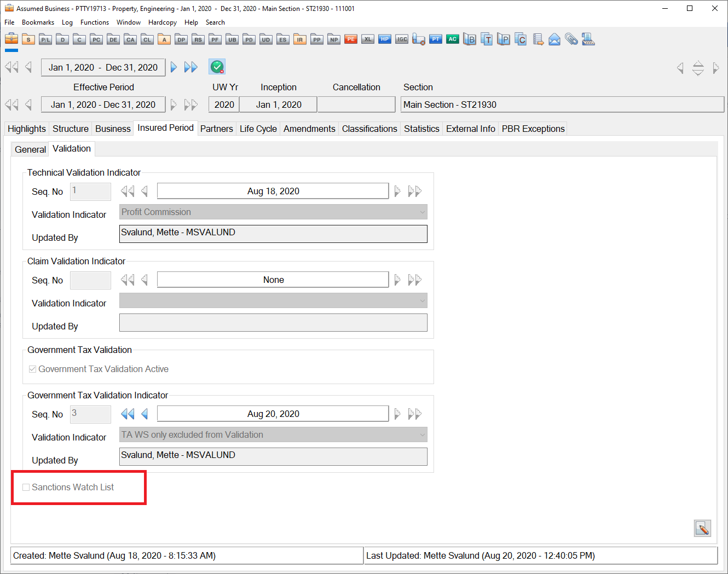This screenshot has width=728, height=574.
Task: Switch to the Life Cycle tab
Action: click(258, 129)
